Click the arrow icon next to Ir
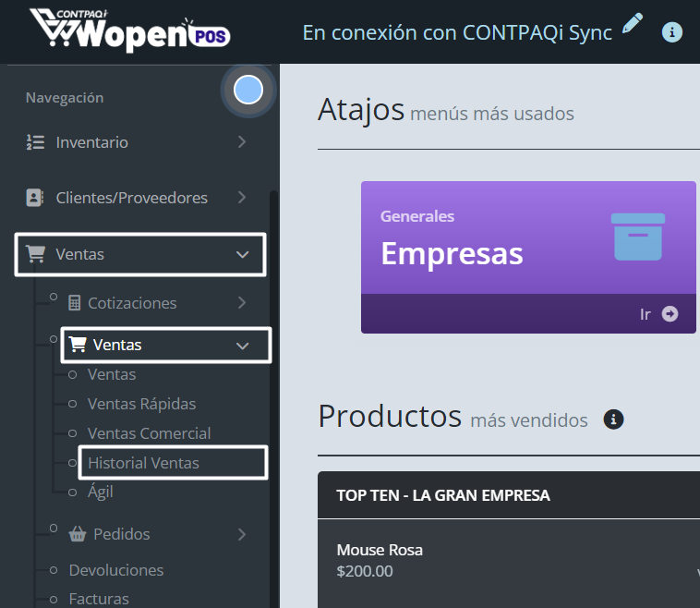 coord(670,314)
